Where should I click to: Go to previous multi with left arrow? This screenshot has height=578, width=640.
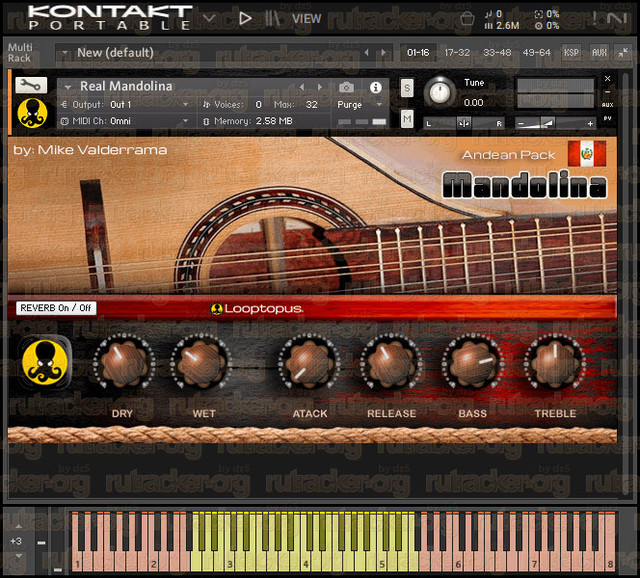[x=366, y=53]
